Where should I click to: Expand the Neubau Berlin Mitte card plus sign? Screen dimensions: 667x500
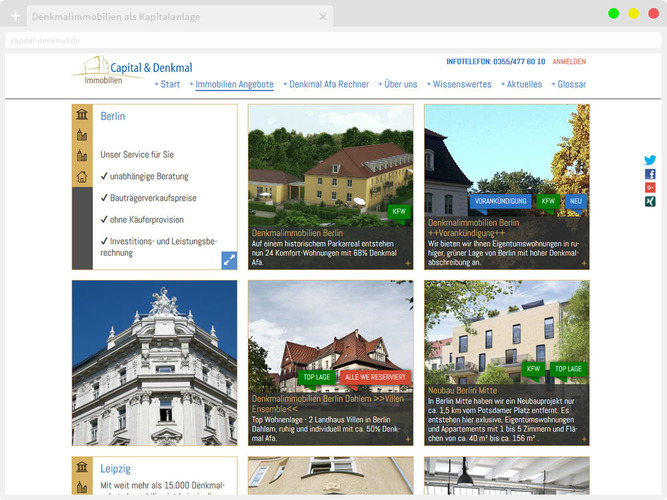point(583,439)
